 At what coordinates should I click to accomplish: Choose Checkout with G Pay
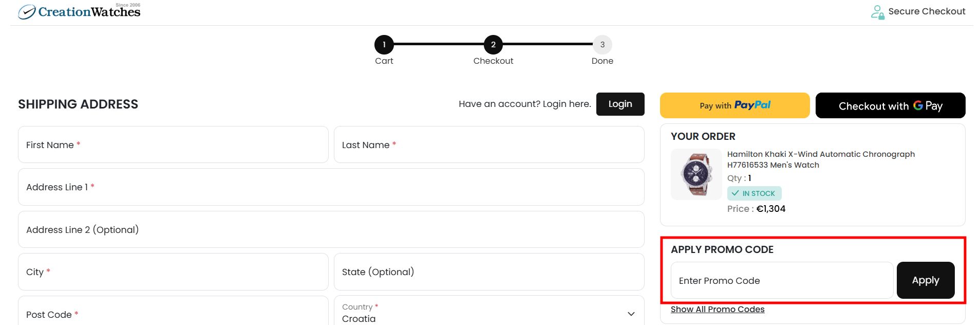(x=890, y=105)
